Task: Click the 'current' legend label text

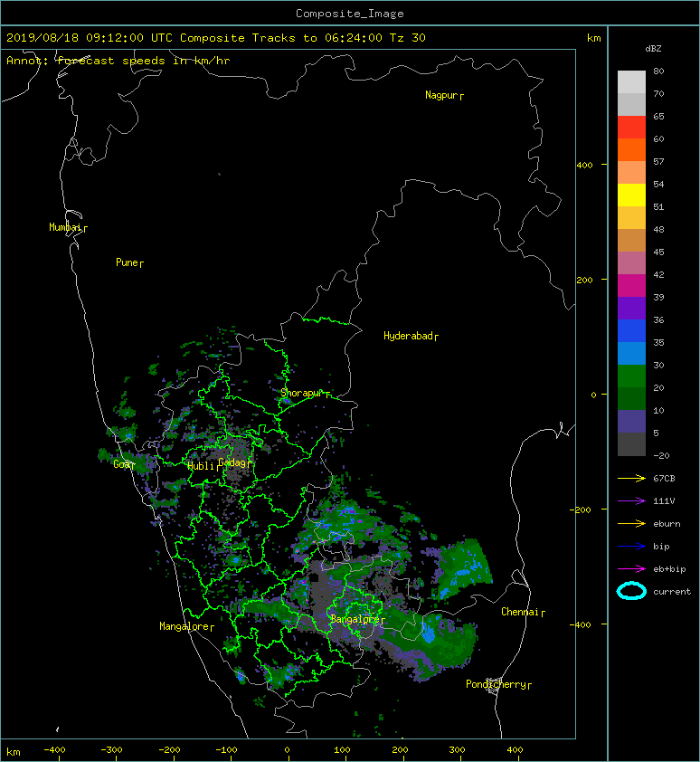Action: [672, 592]
